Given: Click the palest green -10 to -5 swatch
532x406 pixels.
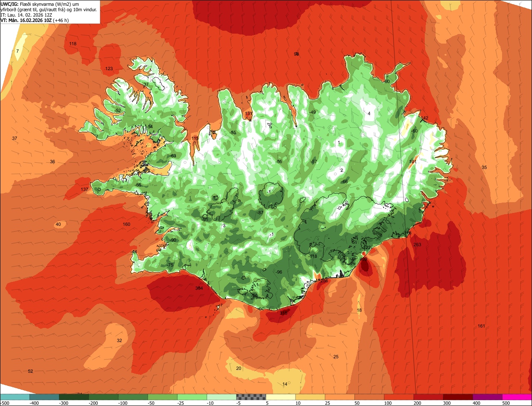Looking at the screenshot, I should click(222, 397).
